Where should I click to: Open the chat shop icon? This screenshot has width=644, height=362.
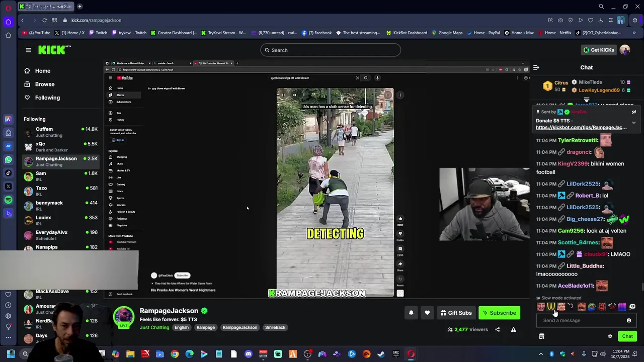tap(541, 336)
